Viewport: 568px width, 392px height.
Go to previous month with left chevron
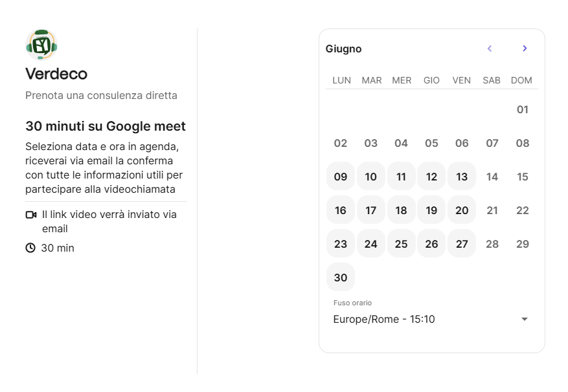pos(490,49)
